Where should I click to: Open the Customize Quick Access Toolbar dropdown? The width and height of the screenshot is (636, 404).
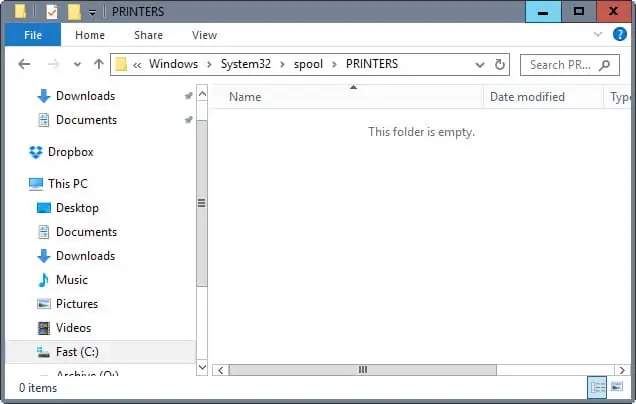pyautogui.click(x=92, y=13)
